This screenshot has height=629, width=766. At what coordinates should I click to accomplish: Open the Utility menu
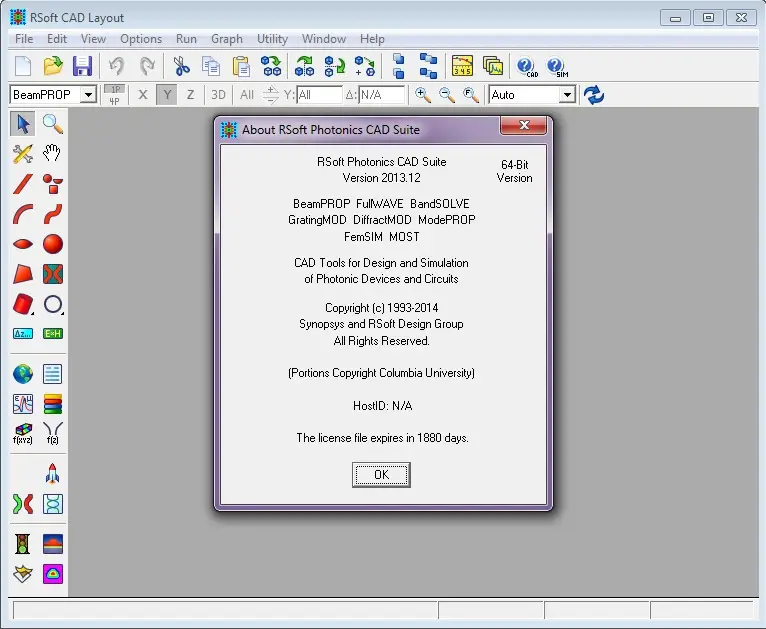point(272,39)
